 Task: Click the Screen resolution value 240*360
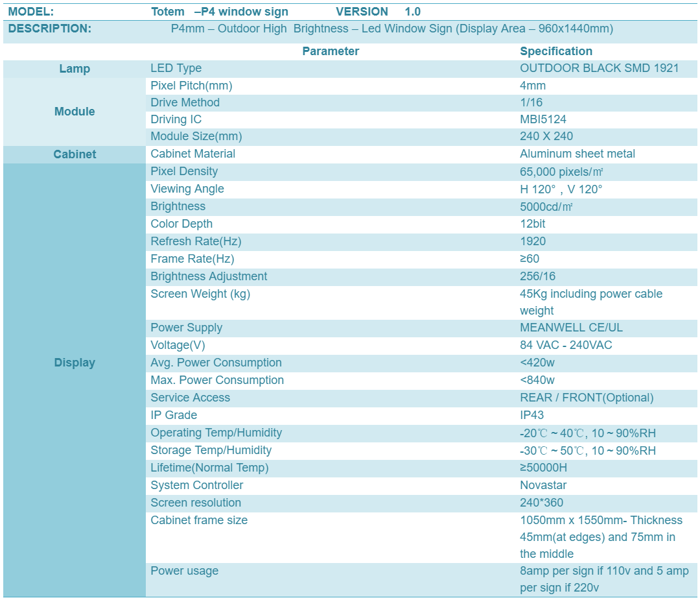click(541, 503)
